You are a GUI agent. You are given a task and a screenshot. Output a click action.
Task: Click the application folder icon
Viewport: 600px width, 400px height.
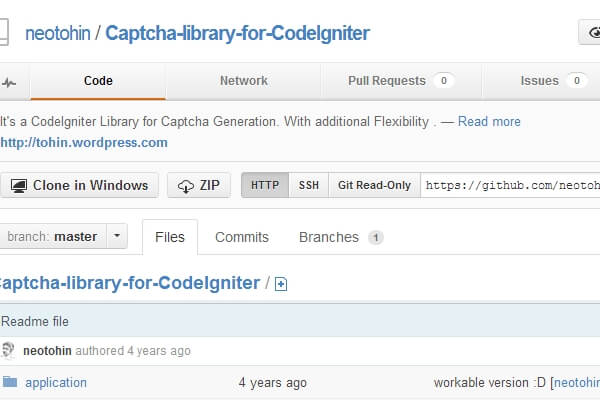tap(10, 382)
